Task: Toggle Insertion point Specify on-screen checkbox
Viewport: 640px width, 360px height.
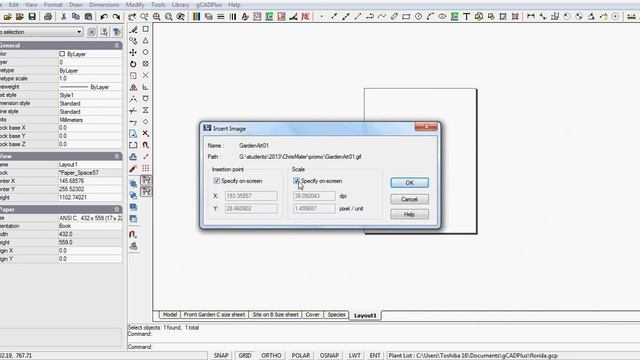Action: coord(216,181)
